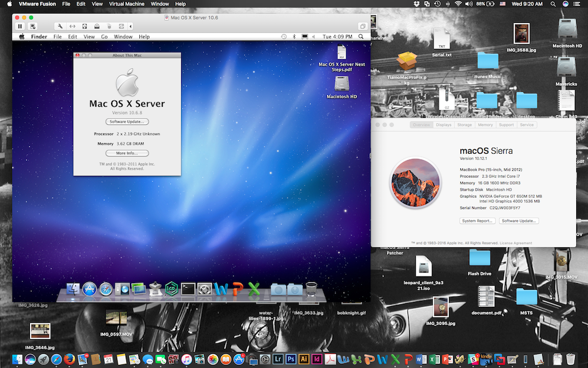Image resolution: width=588 pixels, height=368 pixels.
Task: Click the VMware snapshot button
Action: tap(33, 26)
